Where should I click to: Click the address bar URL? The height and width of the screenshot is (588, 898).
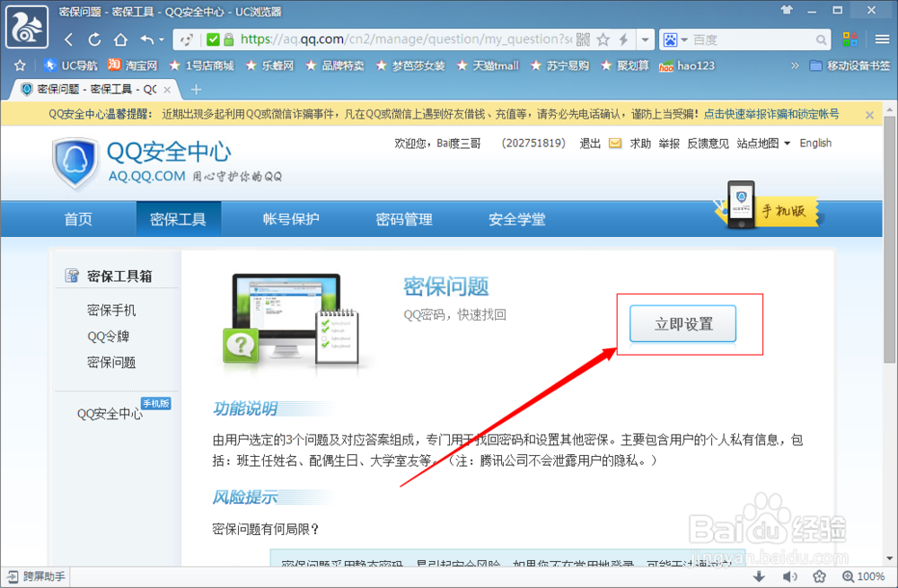pos(406,39)
